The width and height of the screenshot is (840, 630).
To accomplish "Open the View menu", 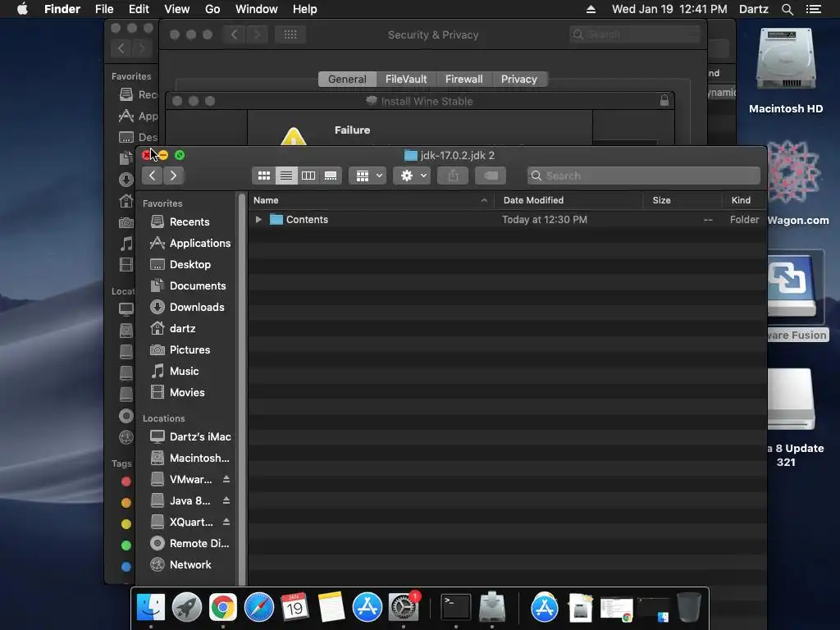I will (177, 9).
